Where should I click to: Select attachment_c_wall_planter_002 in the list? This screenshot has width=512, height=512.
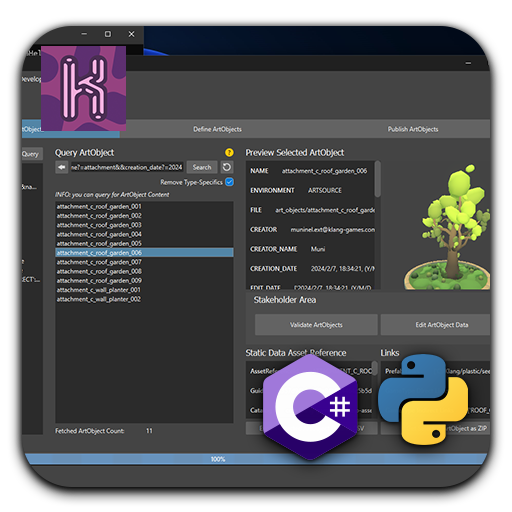pos(144,299)
